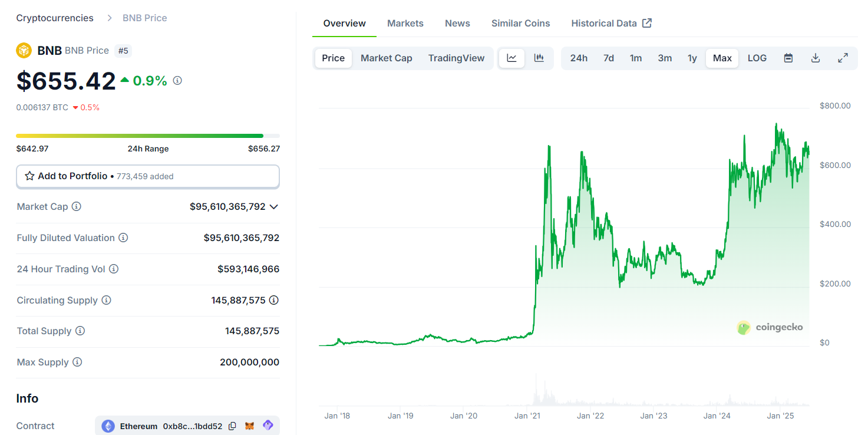The width and height of the screenshot is (868, 435).
Task: Set chart range to 1y
Action: 692,58
